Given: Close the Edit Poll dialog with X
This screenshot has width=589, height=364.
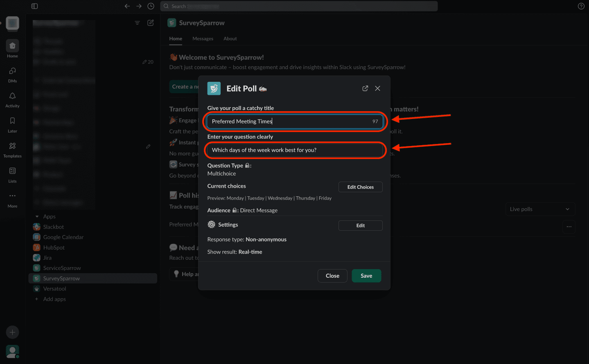Looking at the screenshot, I should [377, 88].
